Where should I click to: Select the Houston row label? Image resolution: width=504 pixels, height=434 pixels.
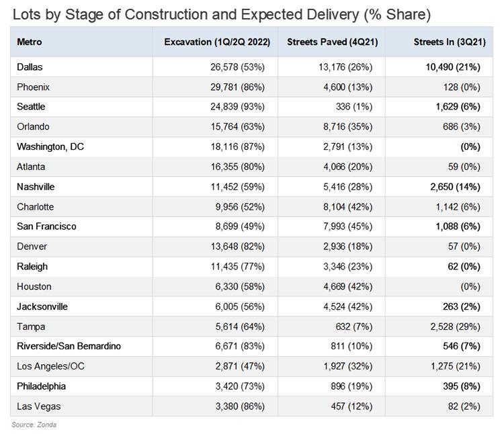(34, 286)
